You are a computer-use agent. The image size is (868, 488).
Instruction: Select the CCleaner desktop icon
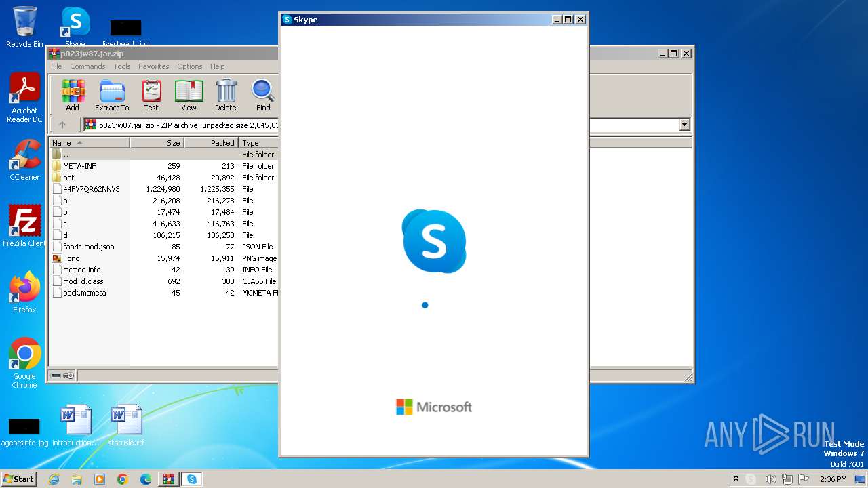(24, 160)
